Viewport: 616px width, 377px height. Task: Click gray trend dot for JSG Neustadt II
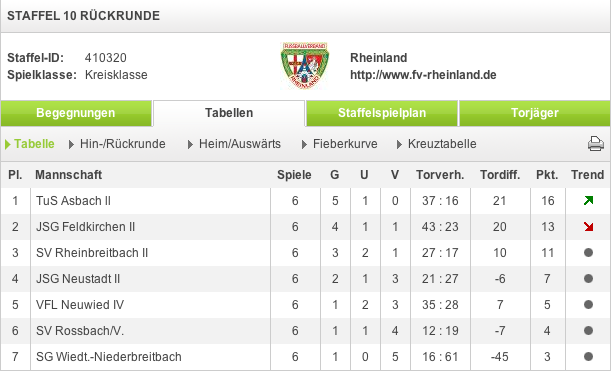588,278
